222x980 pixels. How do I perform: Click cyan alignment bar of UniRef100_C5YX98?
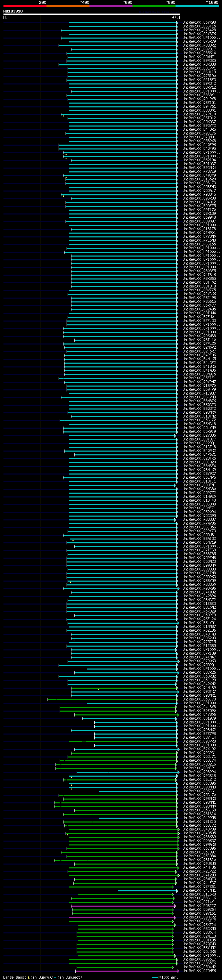(x=123, y=23)
